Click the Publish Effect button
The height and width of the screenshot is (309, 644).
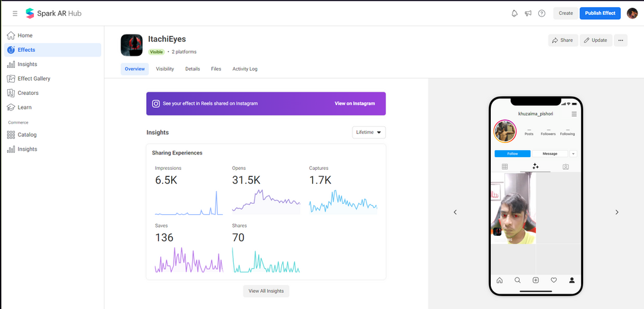(600, 13)
